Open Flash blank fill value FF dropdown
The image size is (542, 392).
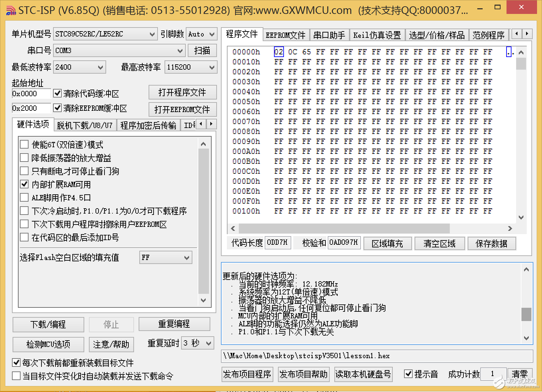click(166, 257)
